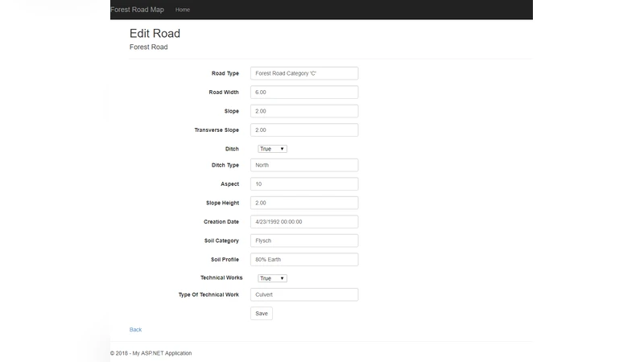Click the Creation Date label
The width and height of the screenshot is (644, 362).
(x=221, y=221)
